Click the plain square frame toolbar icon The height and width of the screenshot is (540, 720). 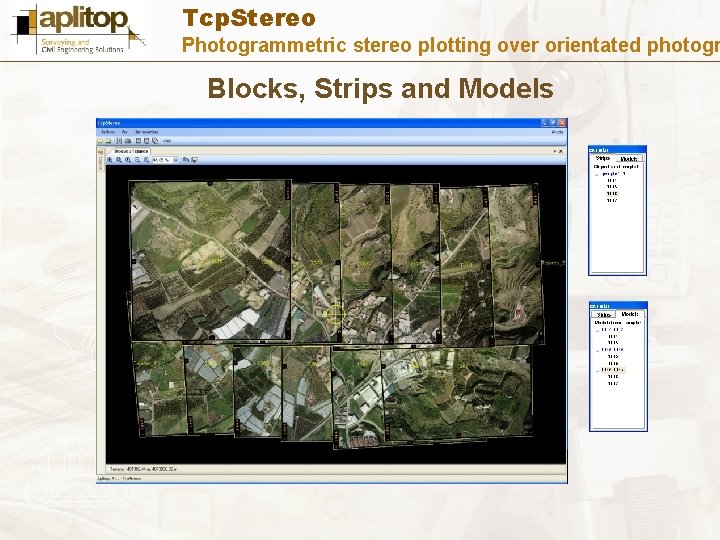click(x=138, y=141)
